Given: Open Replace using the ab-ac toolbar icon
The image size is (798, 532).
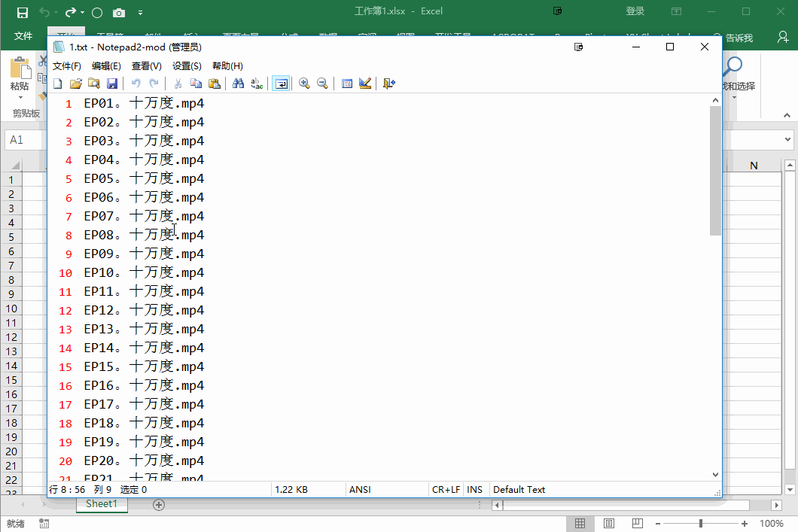Looking at the screenshot, I should pyautogui.click(x=257, y=83).
